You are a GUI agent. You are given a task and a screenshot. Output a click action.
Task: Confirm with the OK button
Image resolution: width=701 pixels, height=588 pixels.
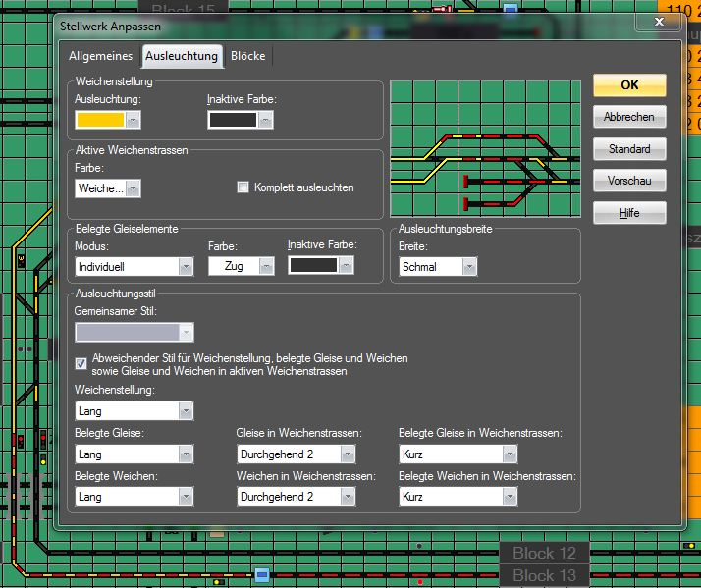pyautogui.click(x=629, y=85)
